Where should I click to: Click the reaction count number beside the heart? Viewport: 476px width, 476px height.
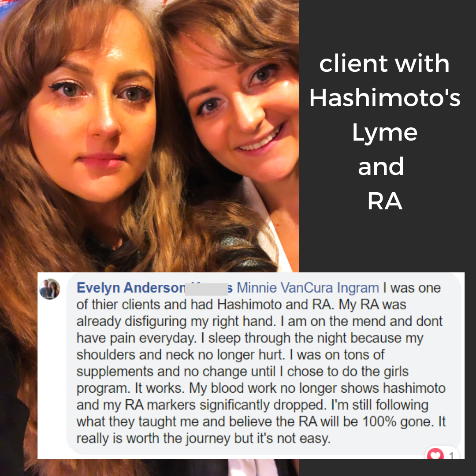point(451,455)
